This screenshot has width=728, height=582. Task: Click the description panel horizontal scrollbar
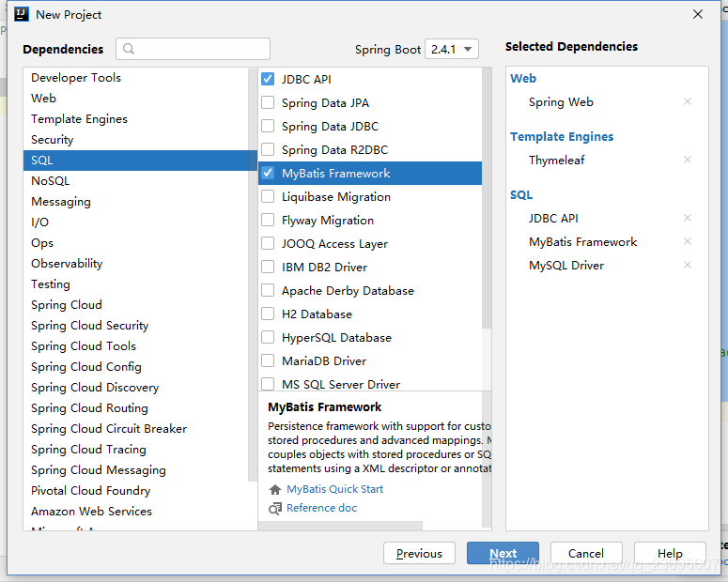pyautogui.click(x=340, y=526)
